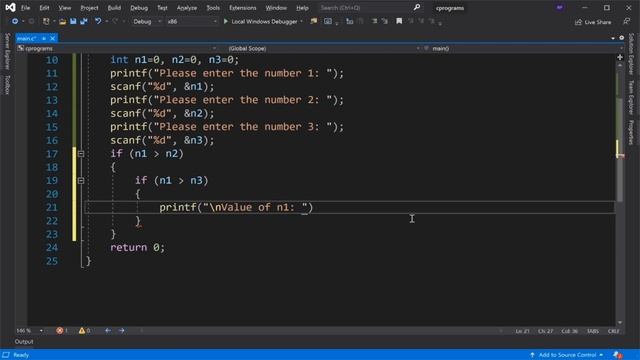Screen dimensions: 640x360
Task: Click the red error count icon
Action: click(60, 331)
